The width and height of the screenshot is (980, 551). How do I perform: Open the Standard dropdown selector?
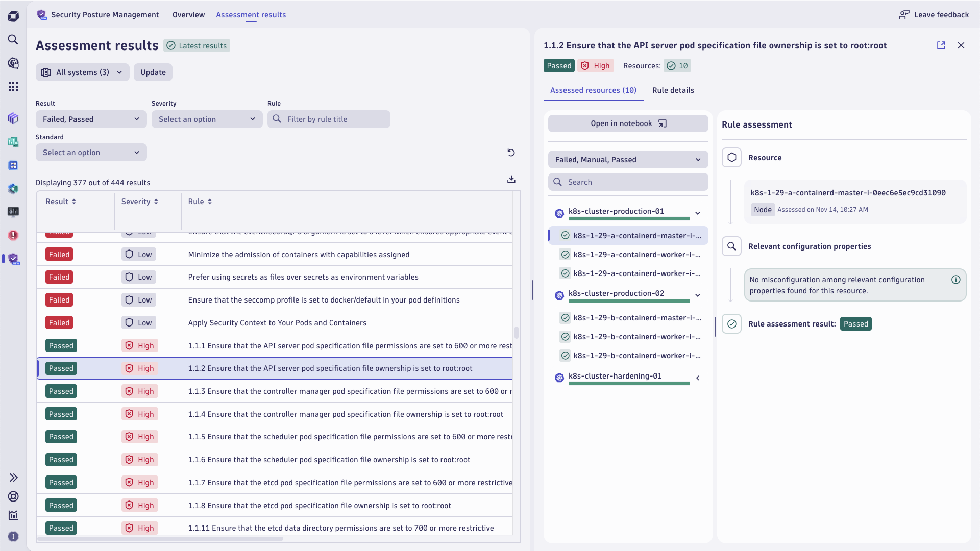point(90,152)
